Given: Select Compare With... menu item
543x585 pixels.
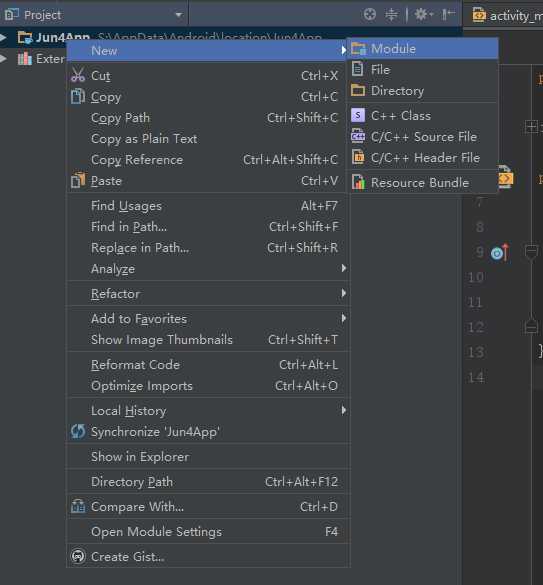Looking at the screenshot, I should click(x=207, y=506).
